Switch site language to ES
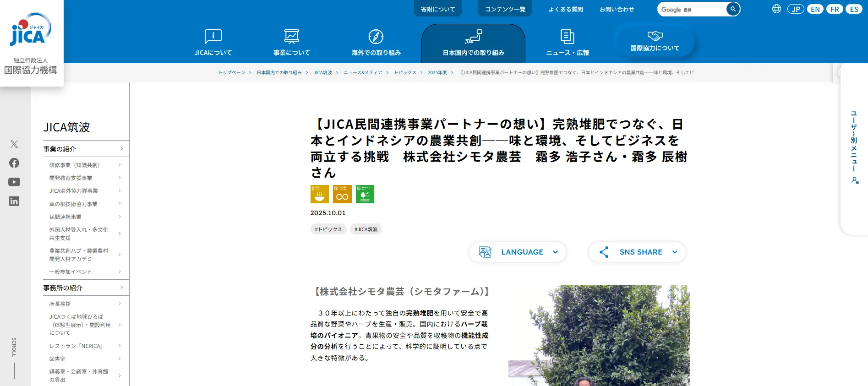The width and height of the screenshot is (868, 386). [854, 9]
